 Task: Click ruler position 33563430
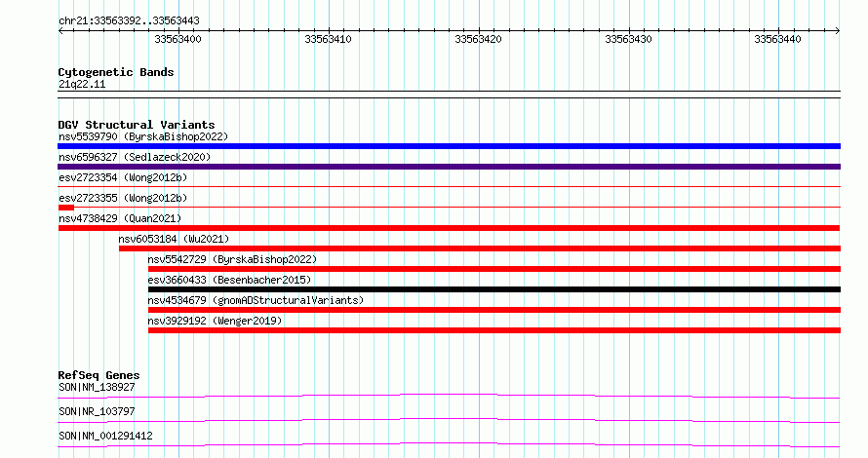point(628,39)
